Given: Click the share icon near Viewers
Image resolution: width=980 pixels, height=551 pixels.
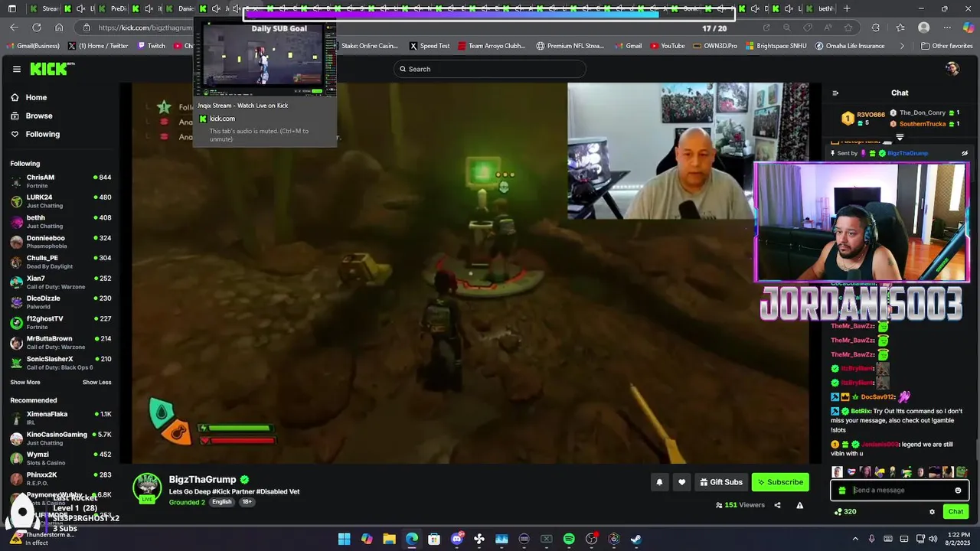Looking at the screenshot, I should (x=777, y=505).
